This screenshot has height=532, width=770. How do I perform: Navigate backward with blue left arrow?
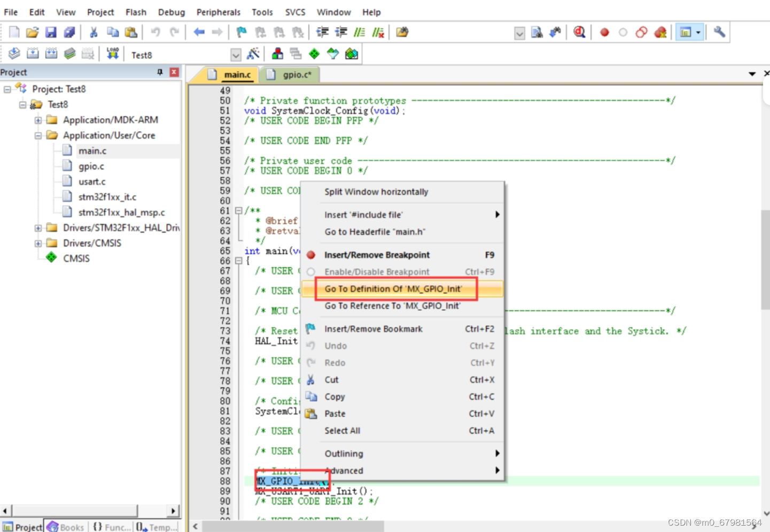click(x=199, y=32)
